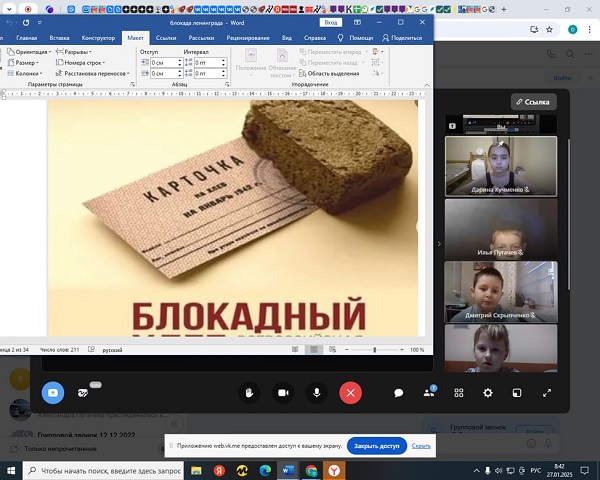
Task: Open Windows Start button
Action: click(x=11, y=470)
